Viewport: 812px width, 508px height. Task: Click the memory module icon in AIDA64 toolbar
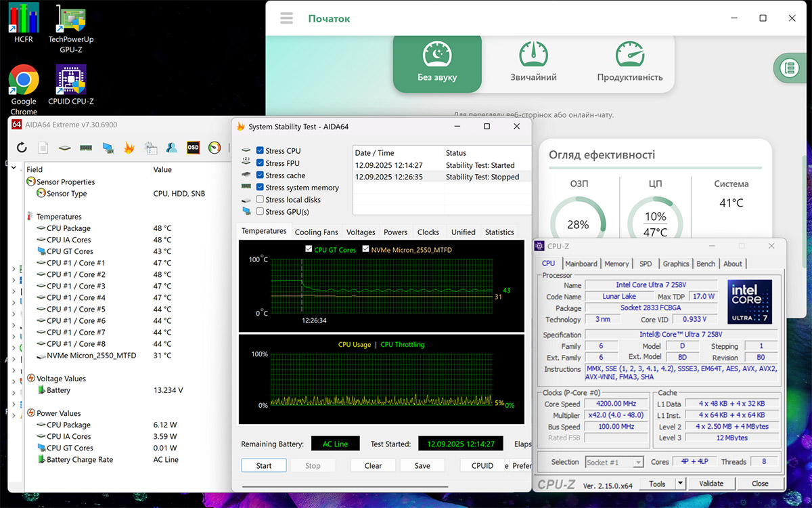click(x=86, y=148)
